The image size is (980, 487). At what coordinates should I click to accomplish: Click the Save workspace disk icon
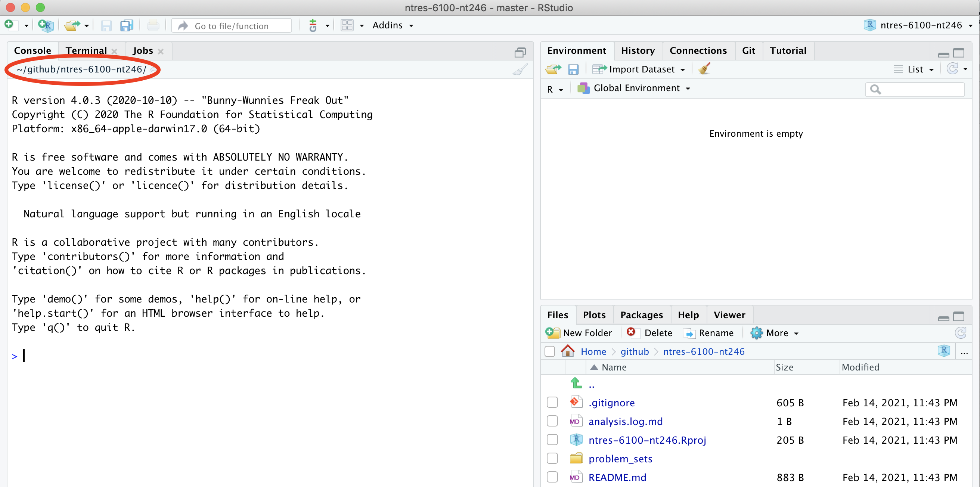tap(573, 69)
